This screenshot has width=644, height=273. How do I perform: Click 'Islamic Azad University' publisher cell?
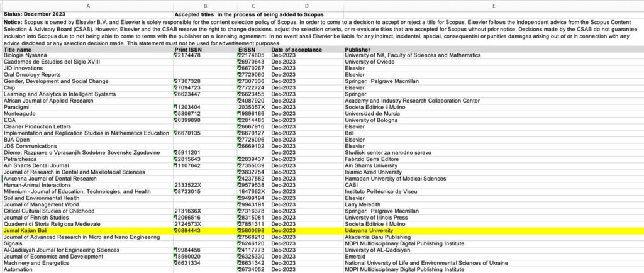493,172
